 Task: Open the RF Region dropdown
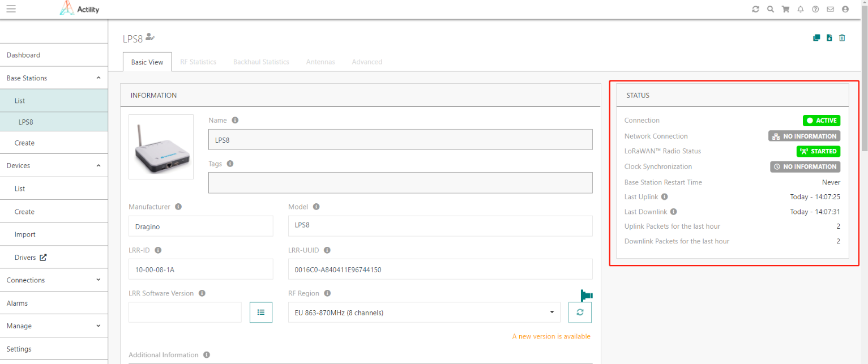pyautogui.click(x=424, y=312)
